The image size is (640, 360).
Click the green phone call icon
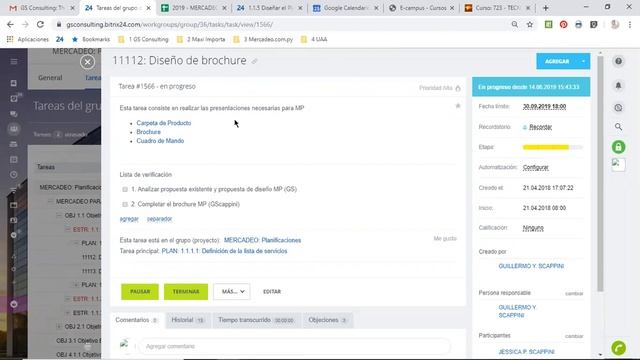619,348
